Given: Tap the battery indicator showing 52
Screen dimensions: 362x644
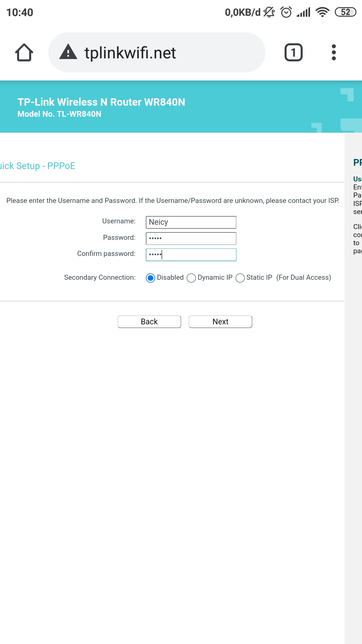Looking at the screenshot, I should click(346, 12).
